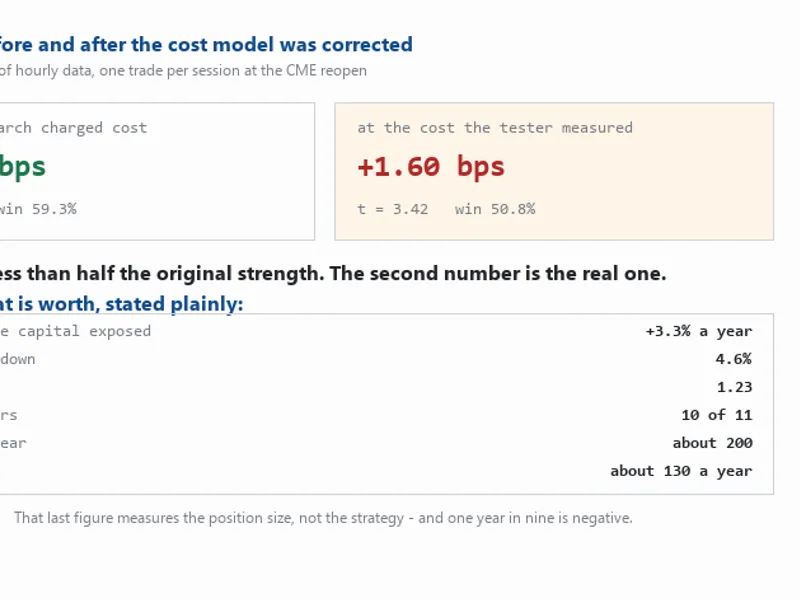Click the heading about cost model corrected
Viewport: 800px width, 600px height.
pos(206,45)
